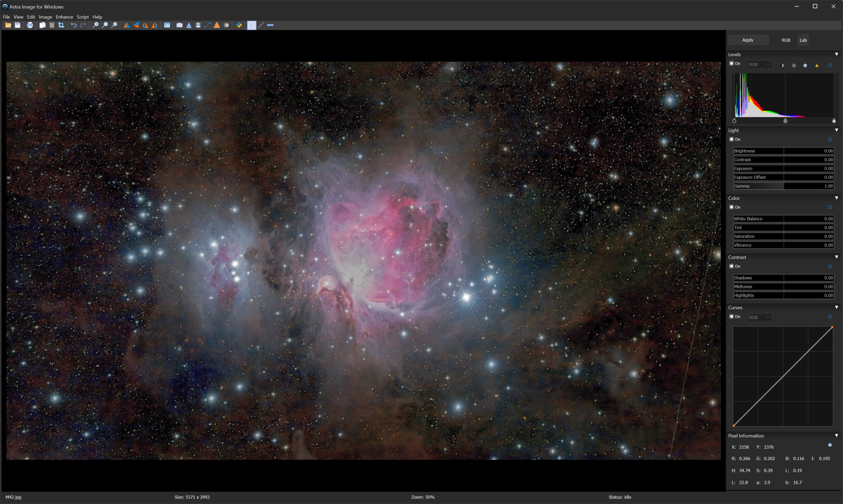Zoom in on the image
843x504 pixels.
95,25
